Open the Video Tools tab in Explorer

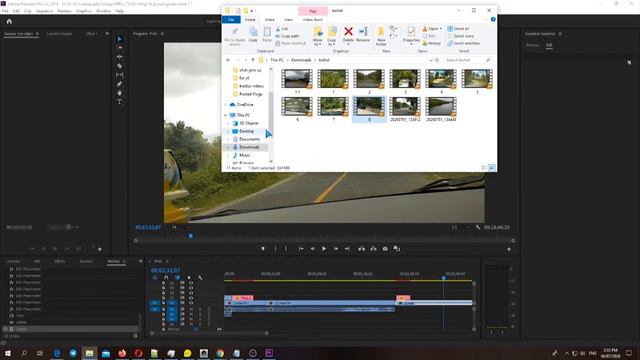coord(313,20)
